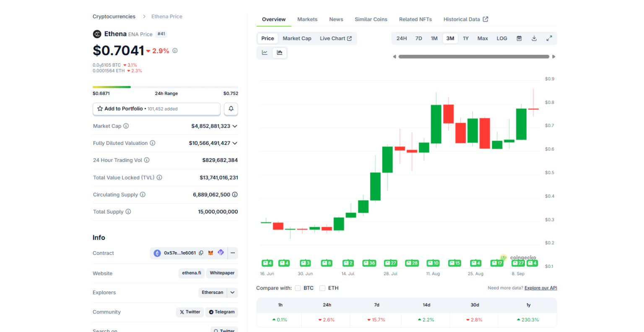Open the Ethena Whitepaper link
The image size is (644, 332).
pyautogui.click(x=222, y=273)
